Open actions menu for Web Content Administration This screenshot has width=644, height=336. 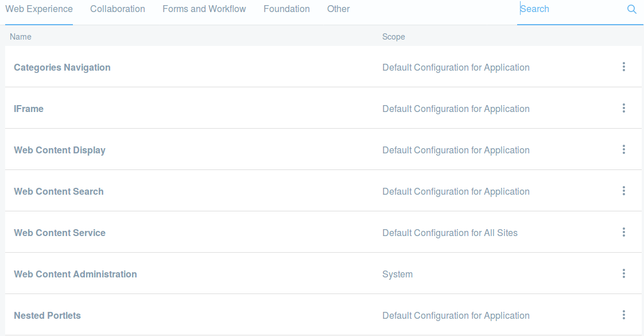[x=623, y=273]
